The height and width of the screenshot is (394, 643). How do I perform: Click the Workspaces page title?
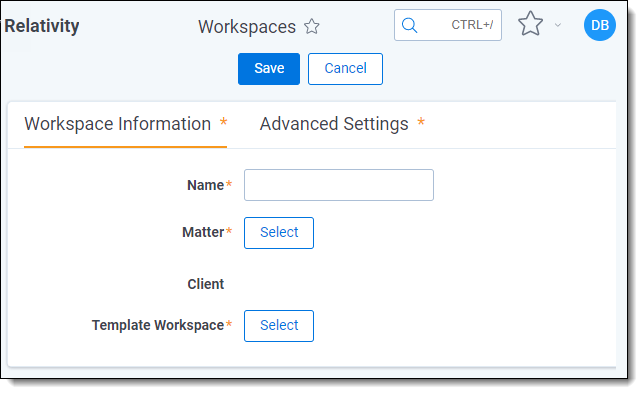247,27
